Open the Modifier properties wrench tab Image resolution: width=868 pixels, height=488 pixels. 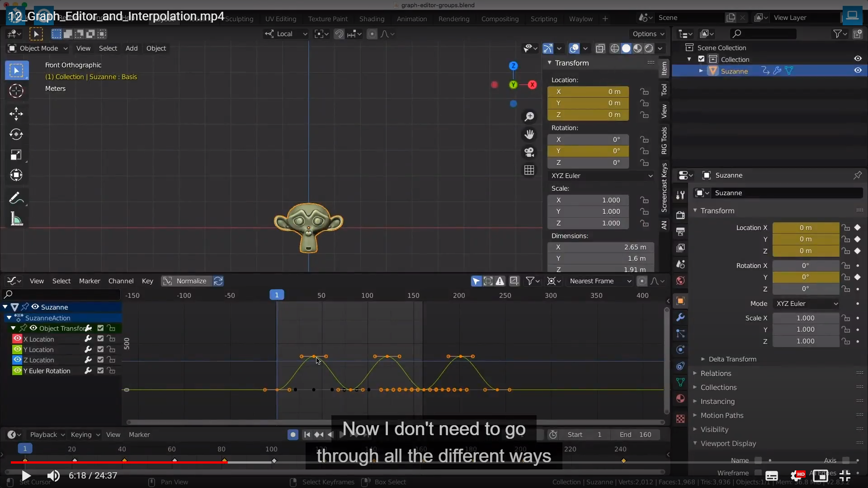680,317
